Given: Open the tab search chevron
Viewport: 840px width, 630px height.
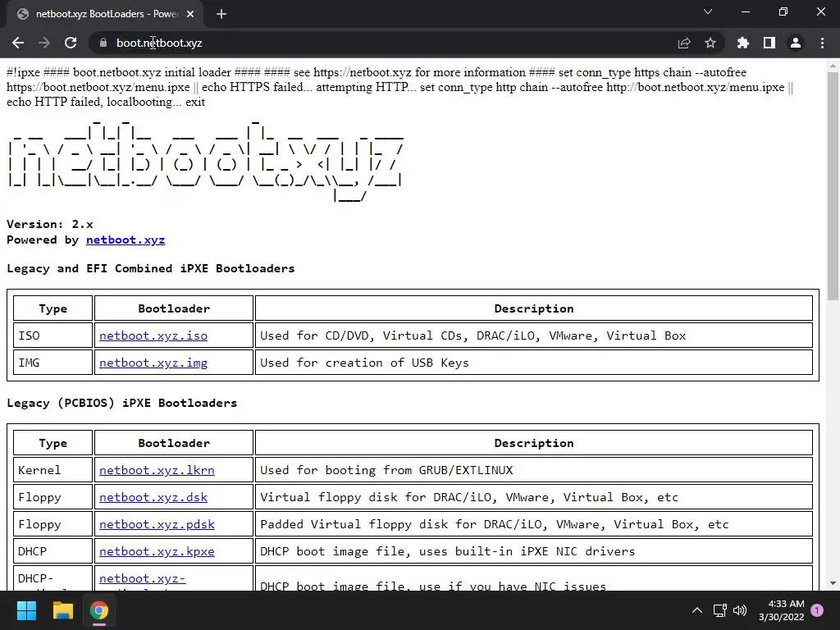Looking at the screenshot, I should [x=708, y=11].
